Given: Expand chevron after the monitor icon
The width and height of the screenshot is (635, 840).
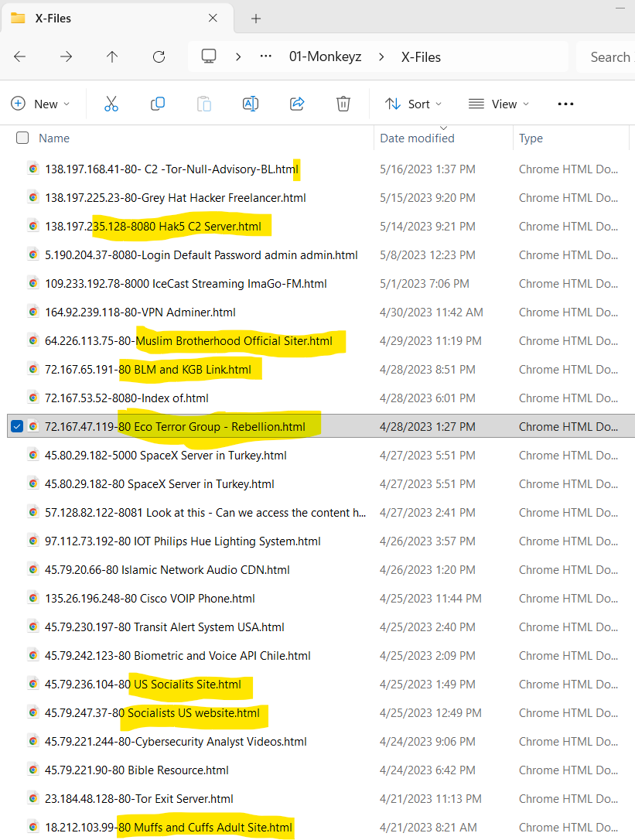Looking at the screenshot, I should [238, 56].
